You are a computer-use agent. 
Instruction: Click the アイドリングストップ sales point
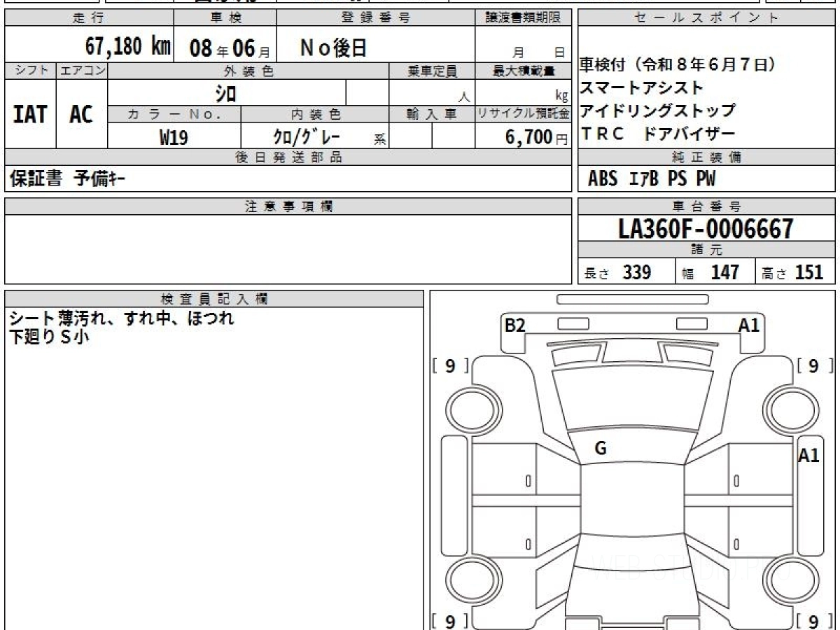coord(657,111)
